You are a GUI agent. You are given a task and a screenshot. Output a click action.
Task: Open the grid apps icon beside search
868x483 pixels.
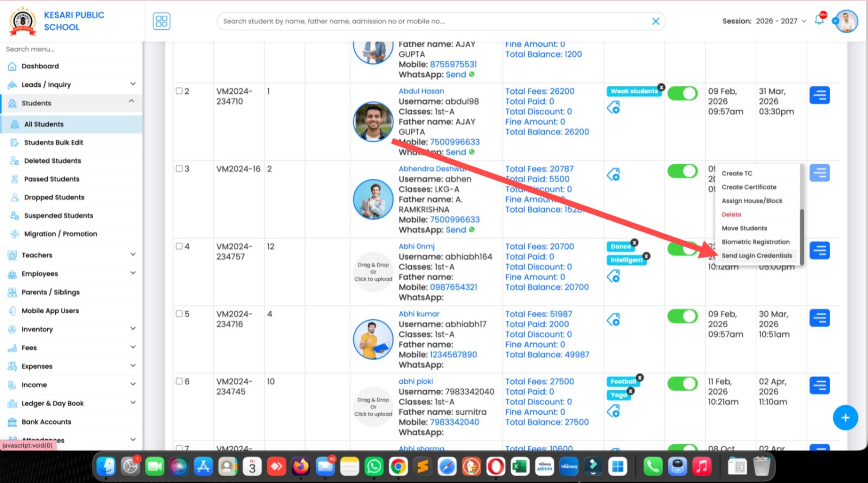[162, 21]
